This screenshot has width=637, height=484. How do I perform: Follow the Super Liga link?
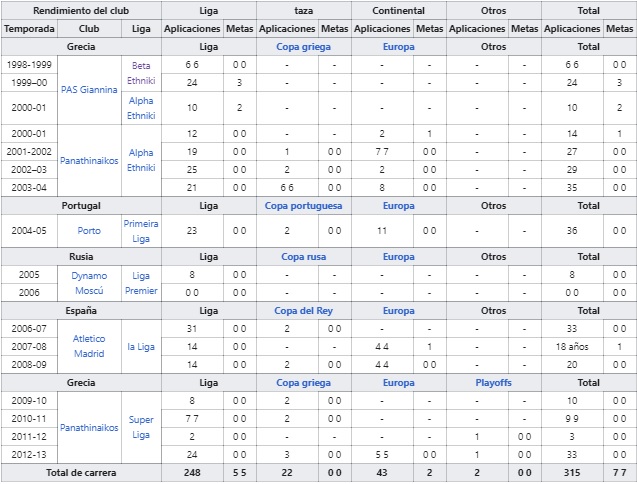coord(141,427)
